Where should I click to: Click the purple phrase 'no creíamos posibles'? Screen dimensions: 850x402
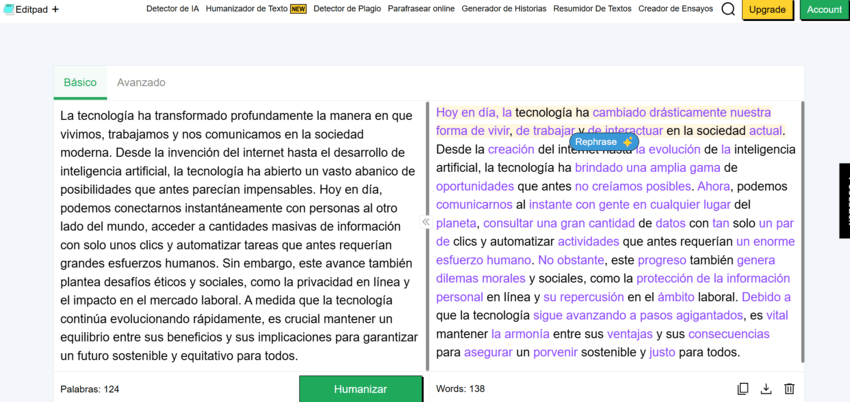point(633,186)
